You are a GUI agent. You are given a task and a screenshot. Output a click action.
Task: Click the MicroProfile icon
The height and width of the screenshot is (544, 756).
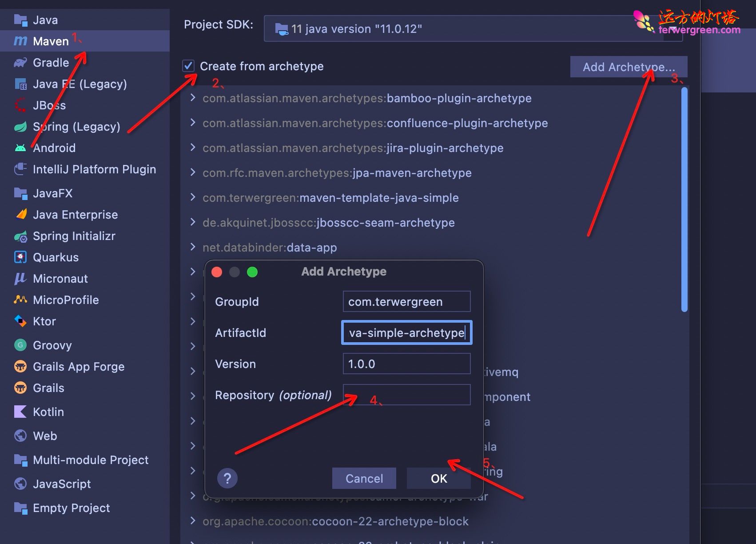[x=20, y=300]
